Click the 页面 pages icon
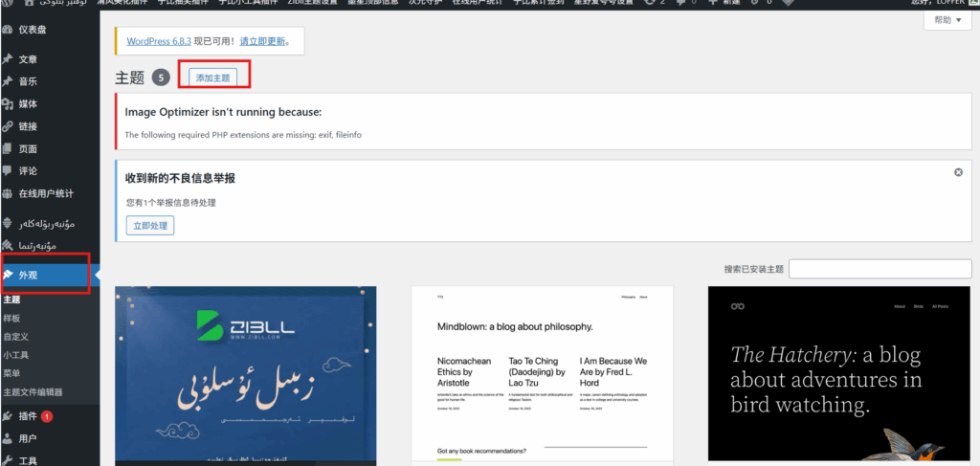This screenshot has width=980, height=466. 8,149
